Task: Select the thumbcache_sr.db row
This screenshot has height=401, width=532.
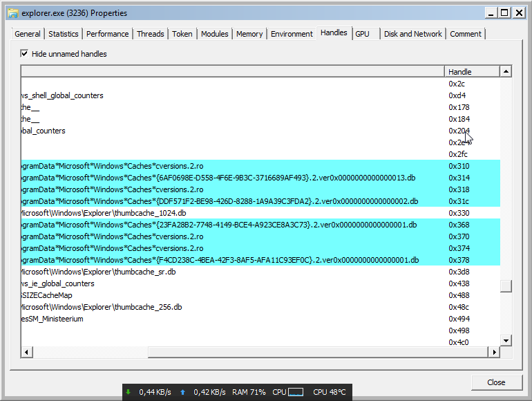Action: (x=260, y=272)
